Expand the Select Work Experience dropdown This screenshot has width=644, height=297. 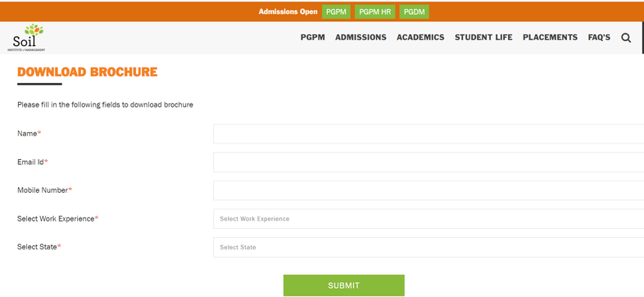coord(429,219)
